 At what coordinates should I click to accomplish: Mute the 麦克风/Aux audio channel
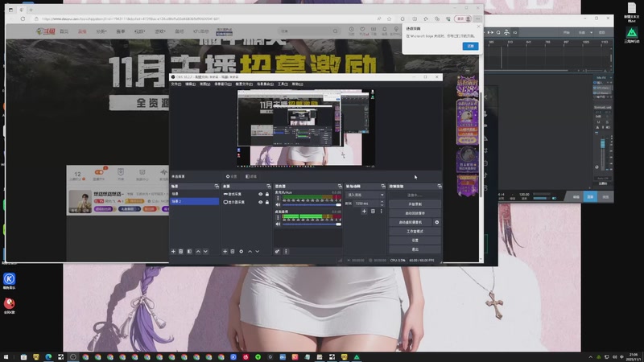coord(278,204)
